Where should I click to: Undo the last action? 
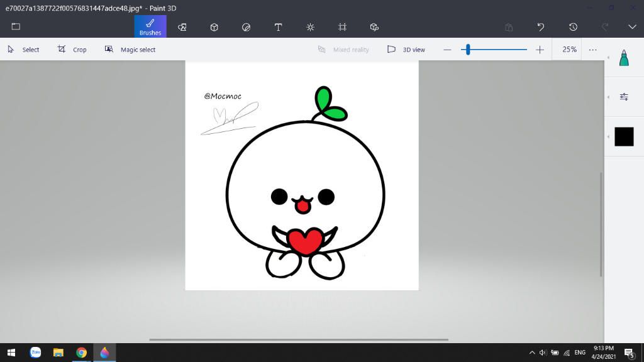pyautogui.click(x=541, y=27)
